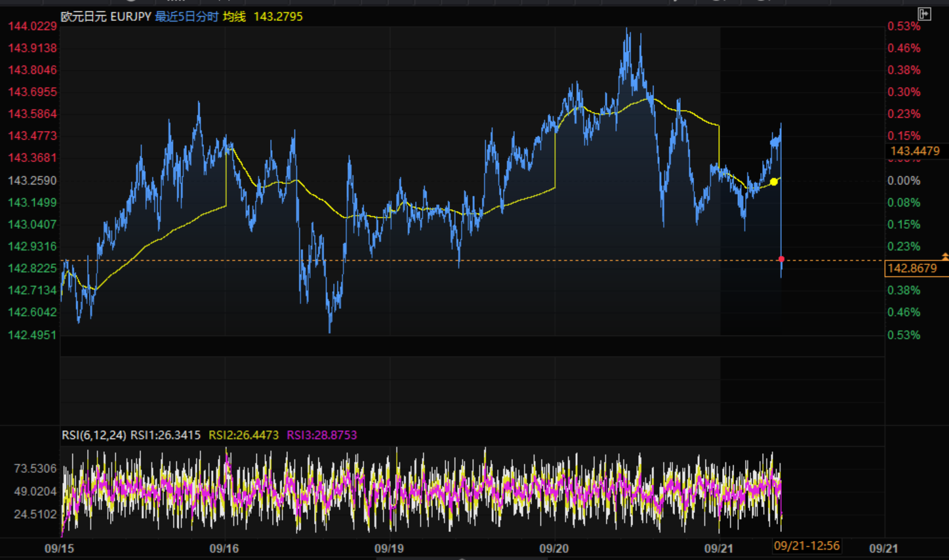Click the current price tag 143.4479

tap(915, 151)
